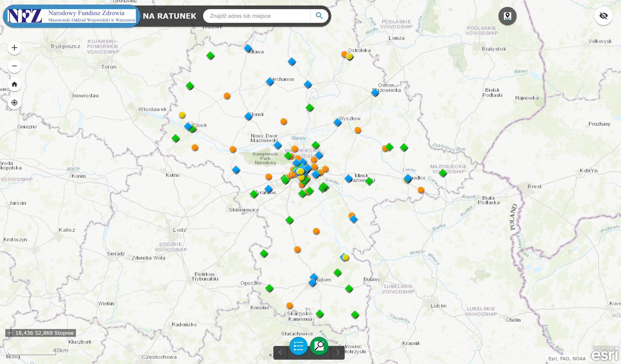The width and height of the screenshot is (621, 364).
Task: Locate my position on the map
Action: pyautogui.click(x=14, y=103)
